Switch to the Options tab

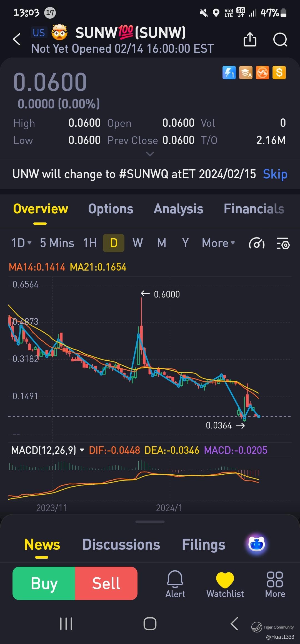coord(111,209)
